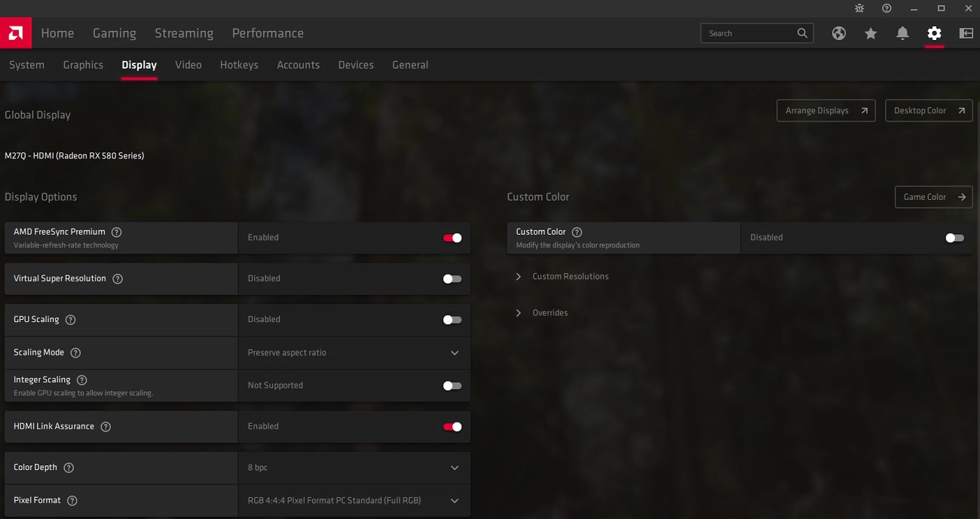980x519 pixels.
Task: Select the Display tab
Action: (x=139, y=65)
